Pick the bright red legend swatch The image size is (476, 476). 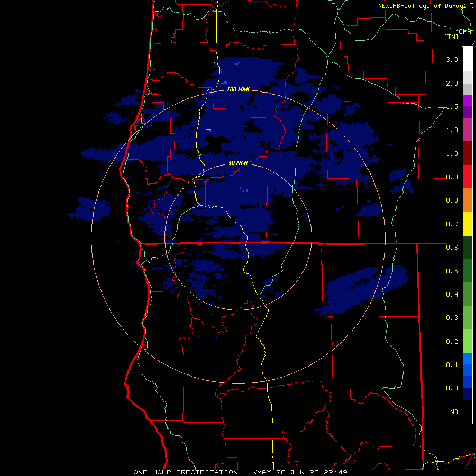[467, 177]
